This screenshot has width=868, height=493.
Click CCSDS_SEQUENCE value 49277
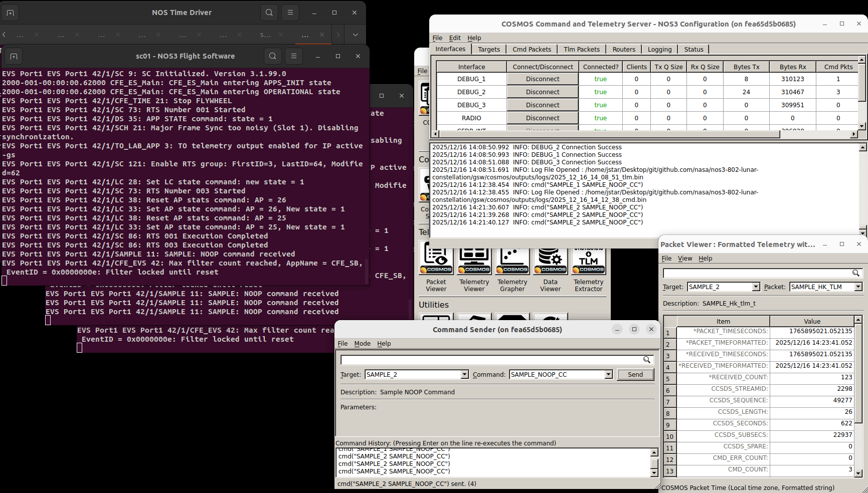812,400
